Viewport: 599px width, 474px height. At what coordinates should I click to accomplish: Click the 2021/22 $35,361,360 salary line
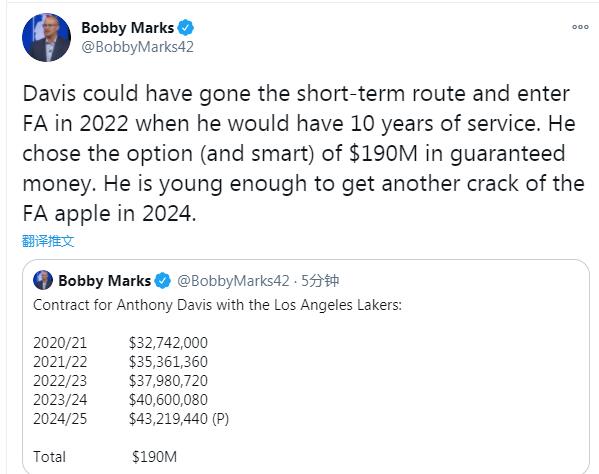(x=120, y=362)
